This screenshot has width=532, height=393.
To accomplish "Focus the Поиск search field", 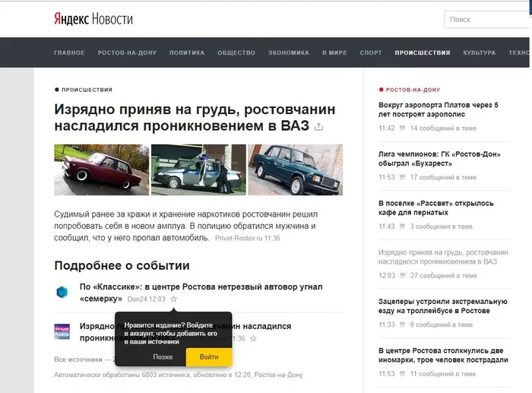I will 488,20.
